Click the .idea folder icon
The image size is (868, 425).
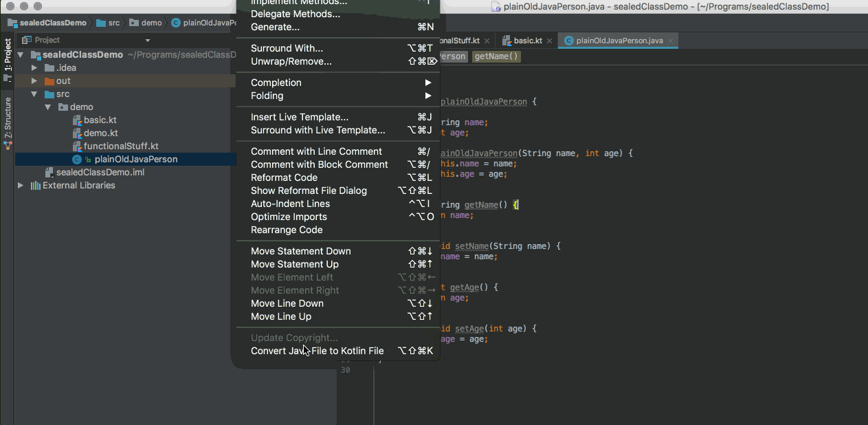49,67
